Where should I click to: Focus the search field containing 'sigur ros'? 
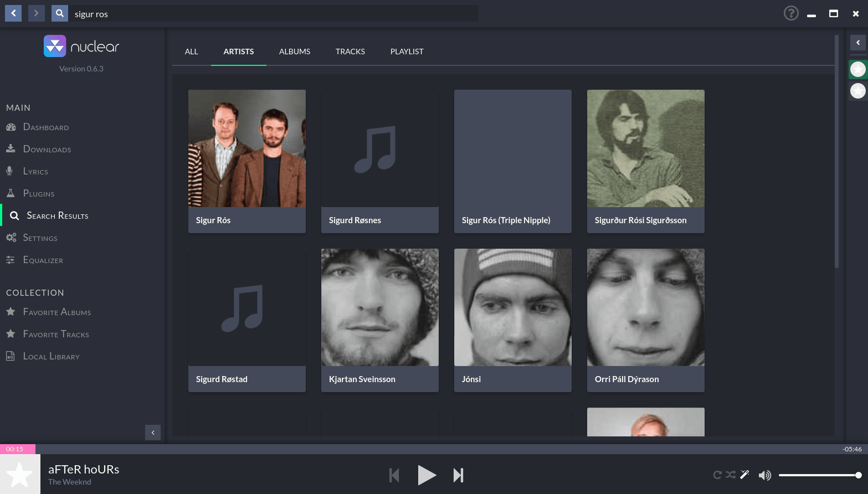pyautogui.click(x=274, y=14)
